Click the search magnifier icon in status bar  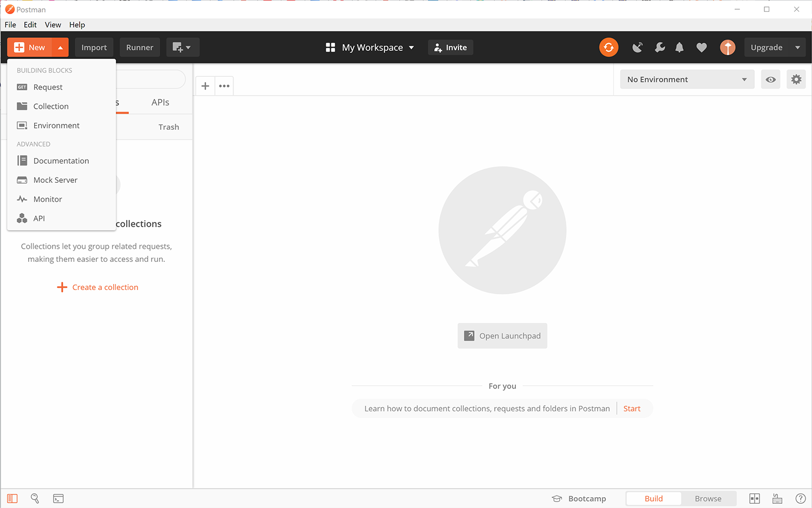(35, 498)
